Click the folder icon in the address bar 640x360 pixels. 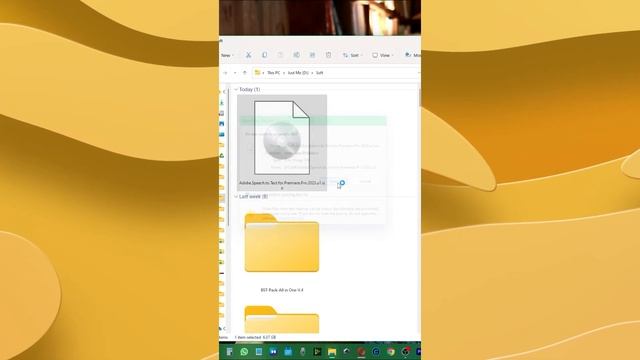(x=257, y=73)
